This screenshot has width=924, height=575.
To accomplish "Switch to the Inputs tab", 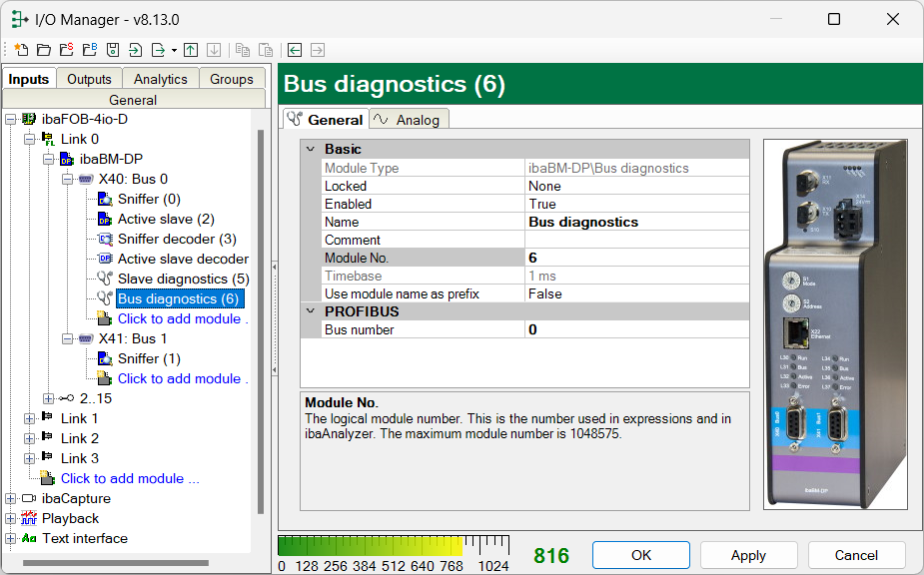I will pyautogui.click(x=29, y=79).
